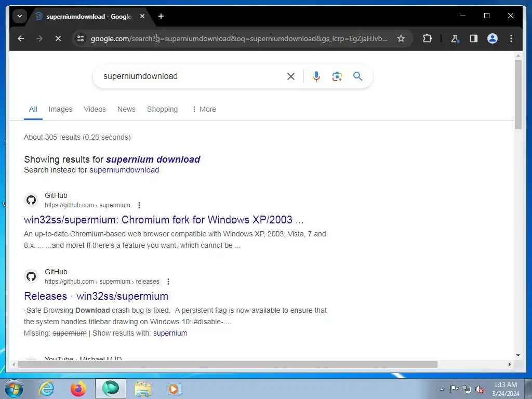
Task: Click the Supermium browser taskbar button
Action: click(111, 389)
